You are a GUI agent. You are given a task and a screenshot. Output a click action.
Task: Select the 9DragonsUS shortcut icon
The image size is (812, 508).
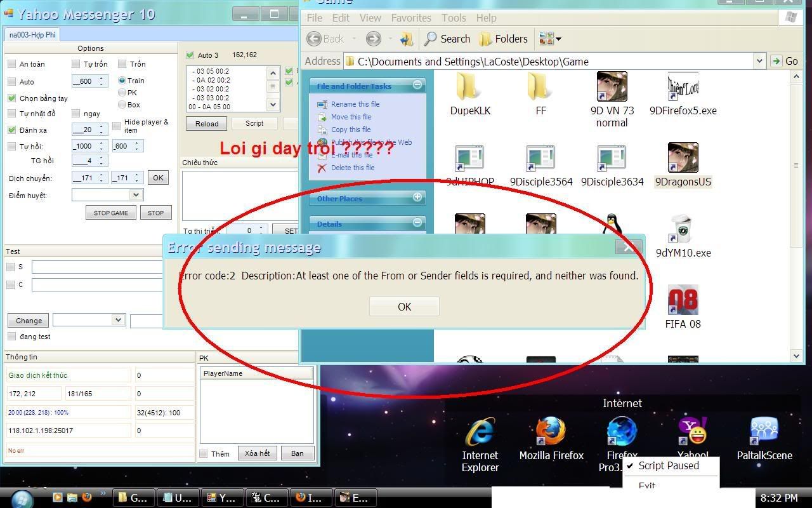pyautogui.click(x=683, y=157)
